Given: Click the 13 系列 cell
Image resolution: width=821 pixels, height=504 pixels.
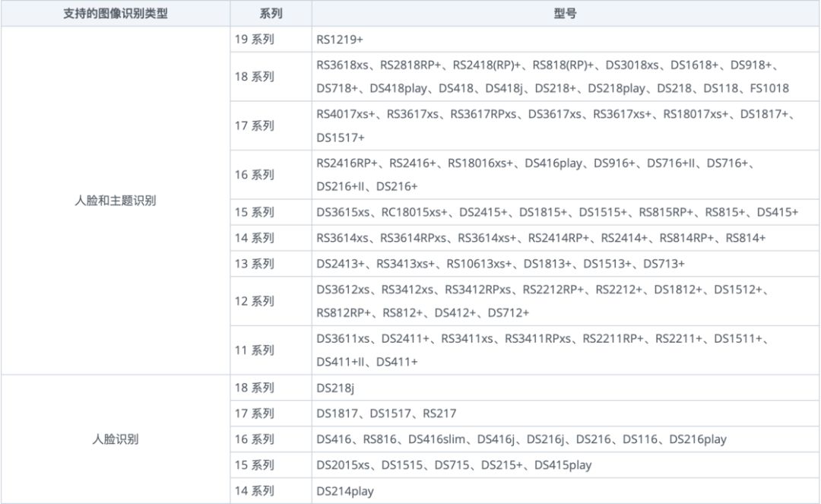Looking at the screenshot, I should pyautogui.click(x=254, y=264).
